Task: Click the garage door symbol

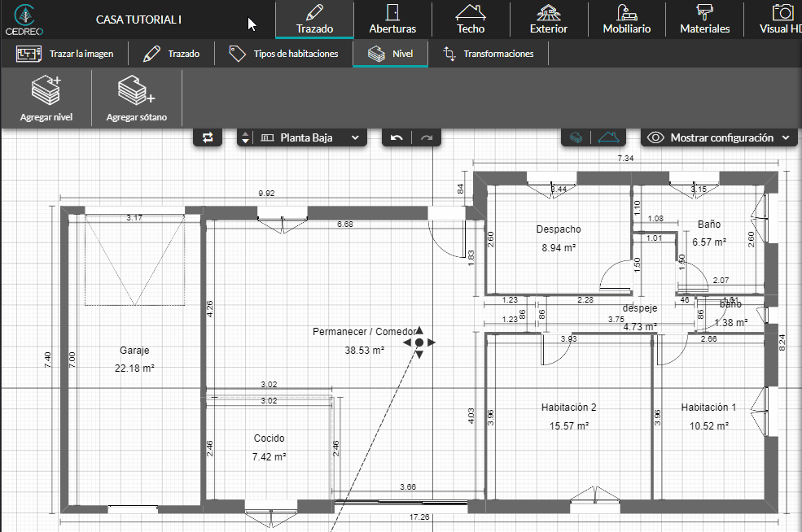Action: pos(134,260)
